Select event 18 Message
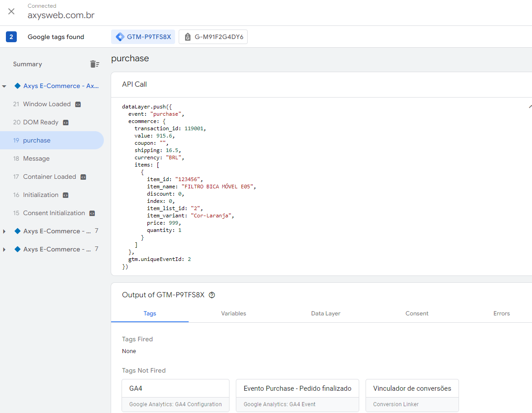 (x=31, y=158)
